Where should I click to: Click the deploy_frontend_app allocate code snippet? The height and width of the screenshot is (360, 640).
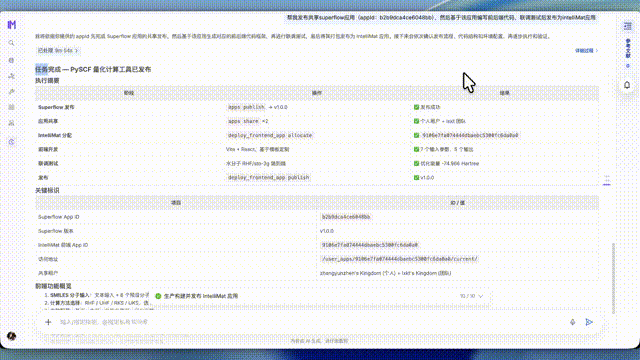[270, 135]
